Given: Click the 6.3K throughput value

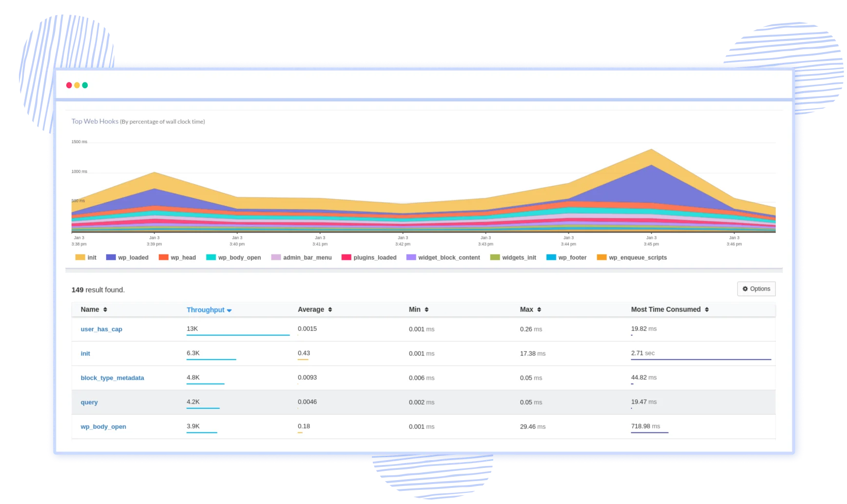Looking at the screenshot, I should tap(193, 353).
